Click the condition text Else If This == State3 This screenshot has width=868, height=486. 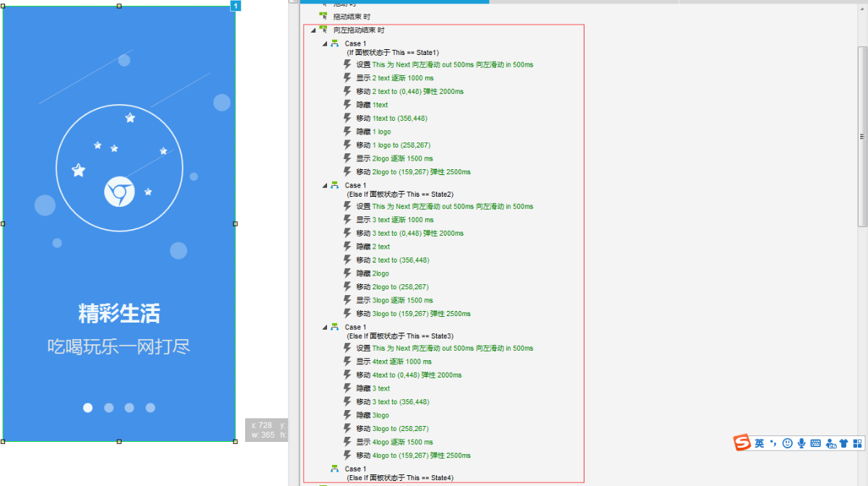[401, 336]
